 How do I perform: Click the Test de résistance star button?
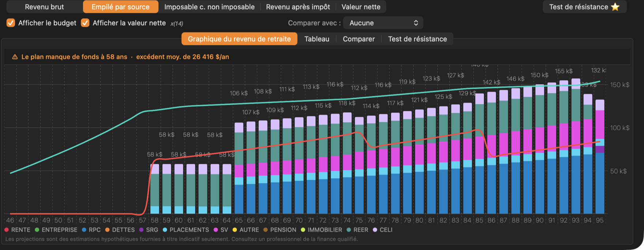pos(584,7)
